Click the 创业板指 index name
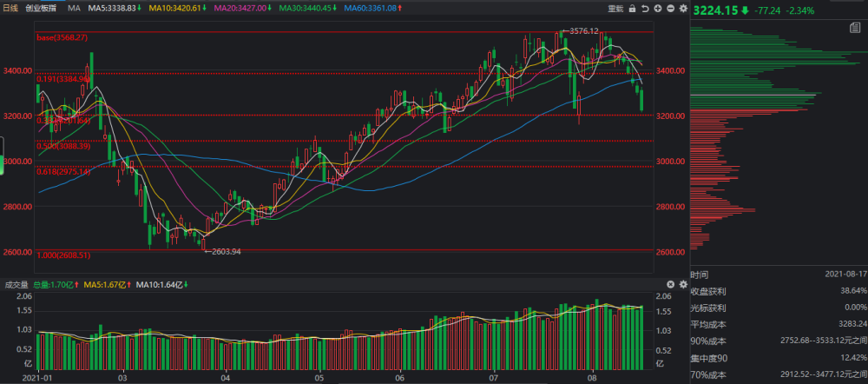Image resolution: width=868 pixels, height=384 pixels. click(41, 9)
